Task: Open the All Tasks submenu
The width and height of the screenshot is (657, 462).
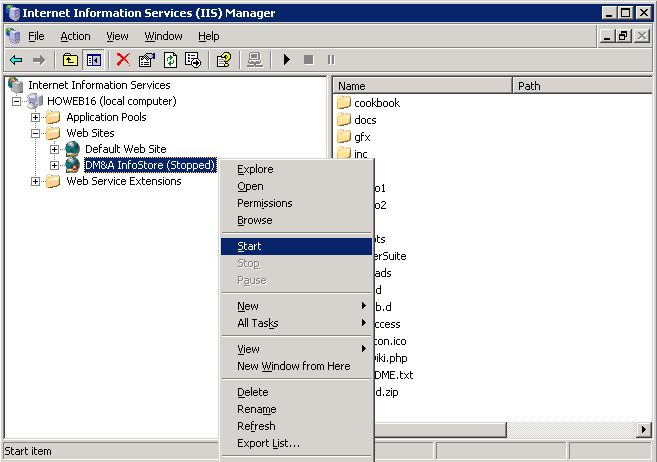Action: point(296,323)
